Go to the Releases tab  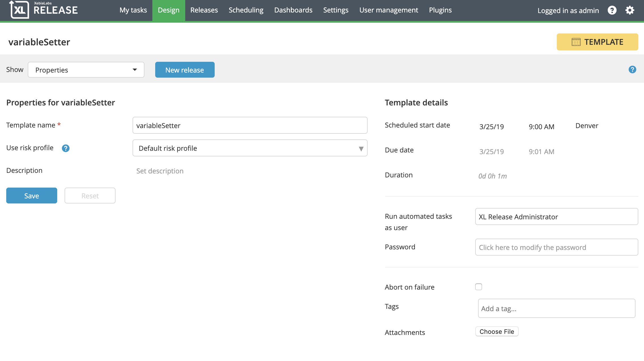click(x=204, y=10)
